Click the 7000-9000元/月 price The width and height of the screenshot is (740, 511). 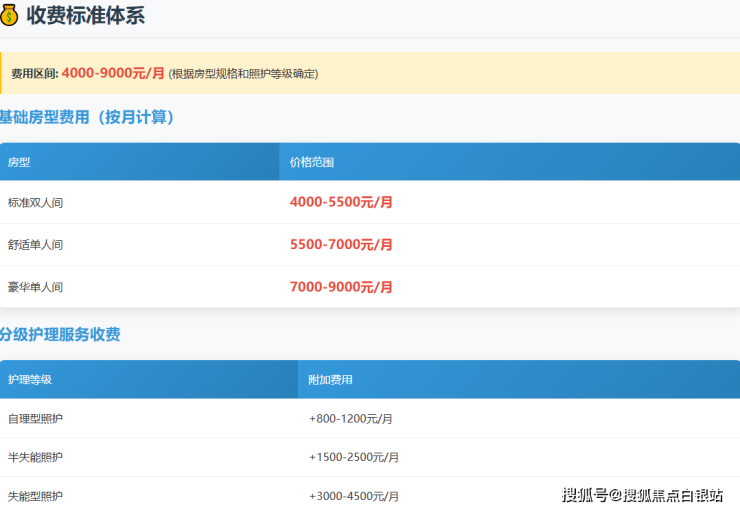coord(341,287)
